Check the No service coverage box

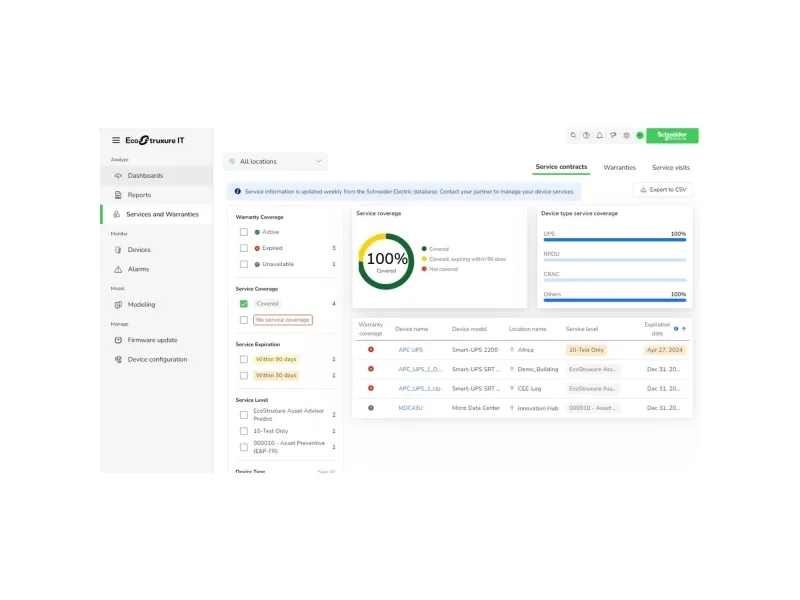244,320
